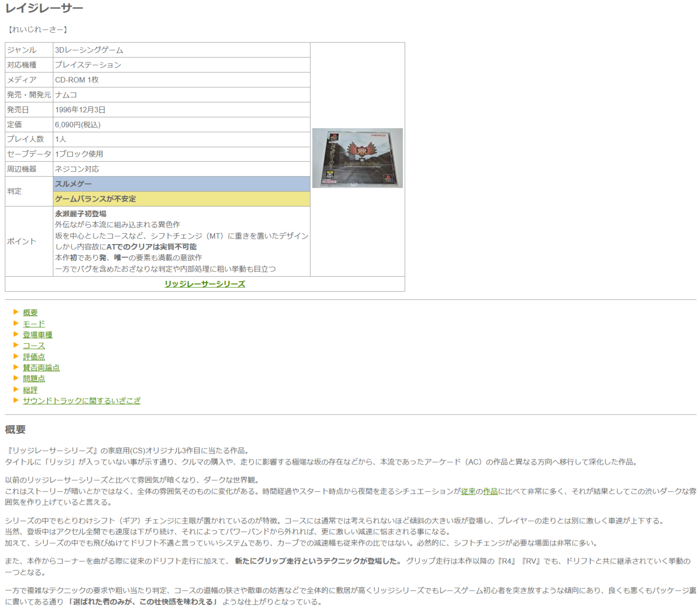Click the 従来 link in the overview paragraph
The image size is (700, 612).
coord(468,491)
